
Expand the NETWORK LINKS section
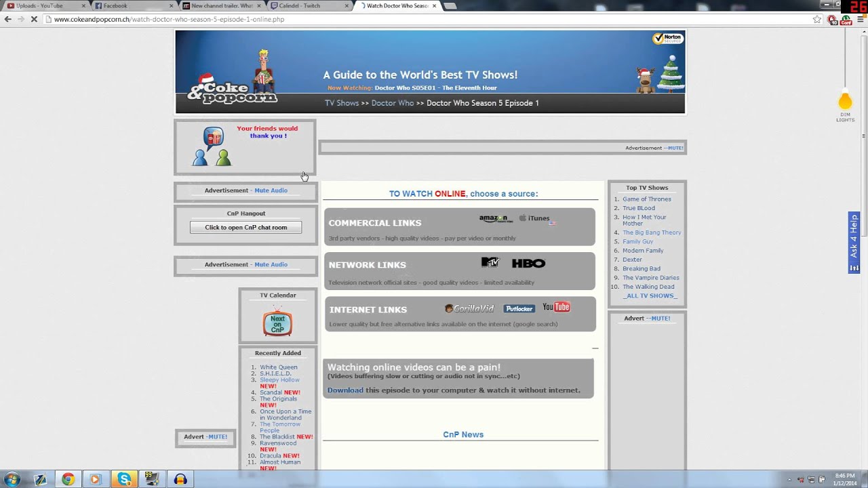[460, 271]
